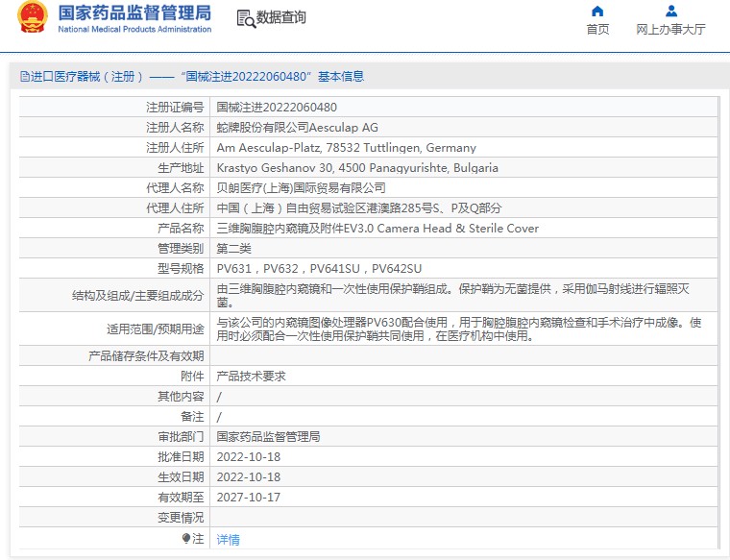Image resolution: width=730 pixels, height=560 pixels.
Task: Click 适用范围/预期用途 label
Action: pos(155,329)
